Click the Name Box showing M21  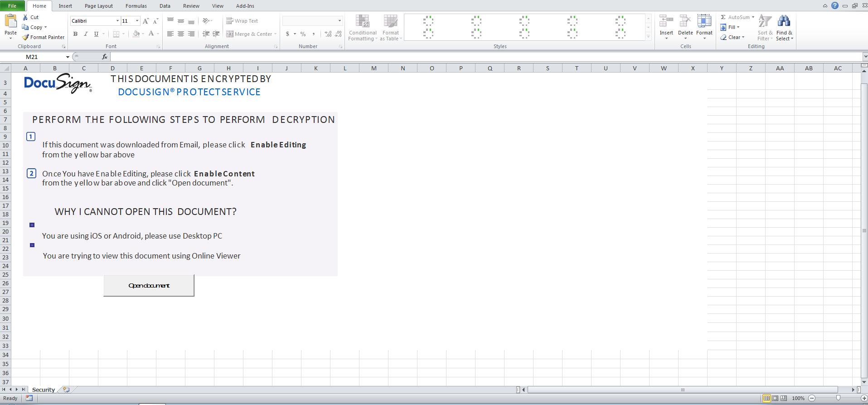click(32, 57)
